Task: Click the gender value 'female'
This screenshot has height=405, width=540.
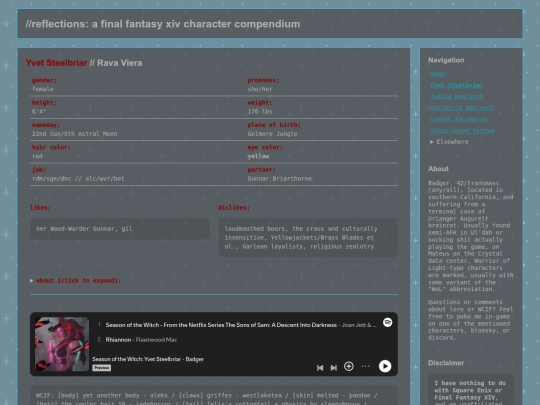Action: (x=43, y=89)
